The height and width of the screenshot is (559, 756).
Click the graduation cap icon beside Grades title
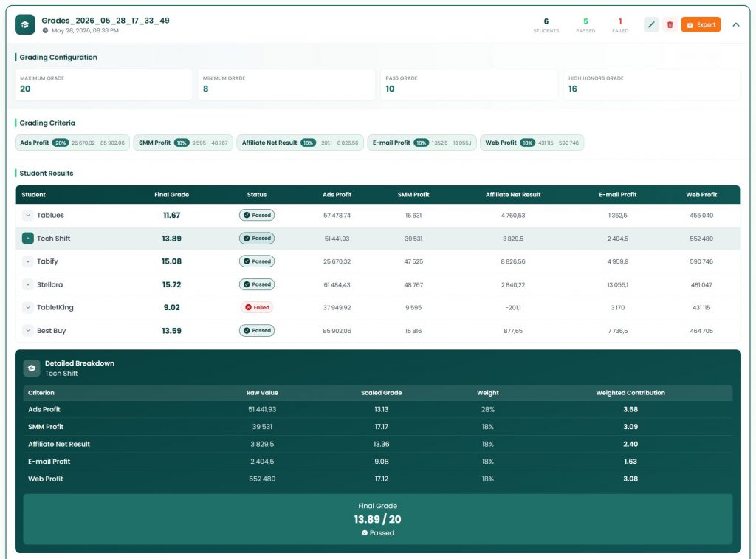pos(25,24)
